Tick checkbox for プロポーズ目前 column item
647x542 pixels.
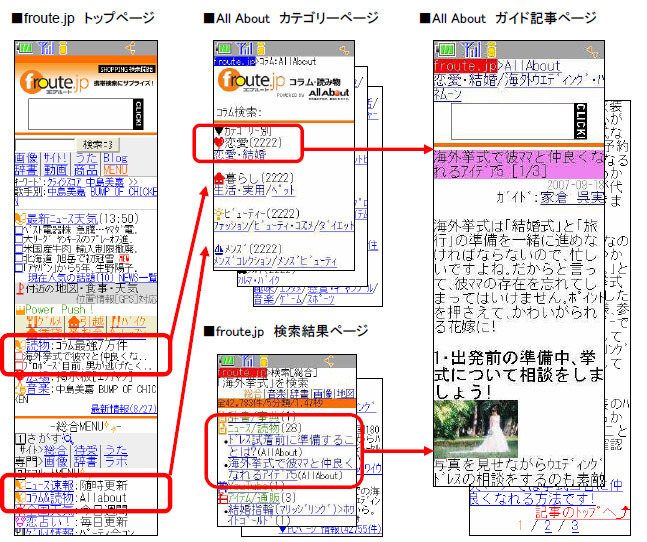[x=19, y=365]
